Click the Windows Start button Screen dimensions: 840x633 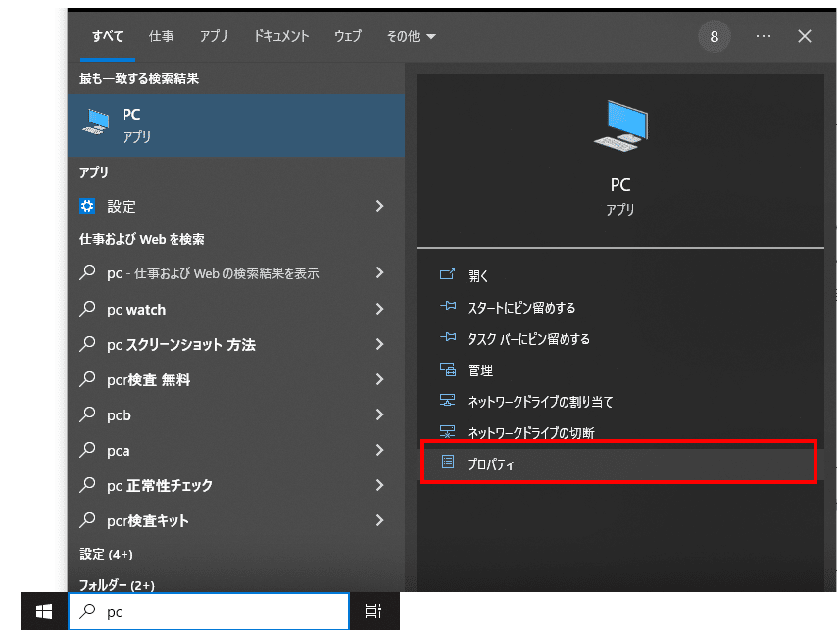point(44,611)
